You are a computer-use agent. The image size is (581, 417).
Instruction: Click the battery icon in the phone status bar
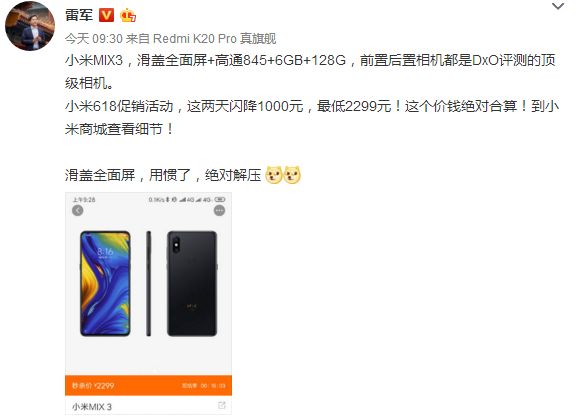pos(220,199)
